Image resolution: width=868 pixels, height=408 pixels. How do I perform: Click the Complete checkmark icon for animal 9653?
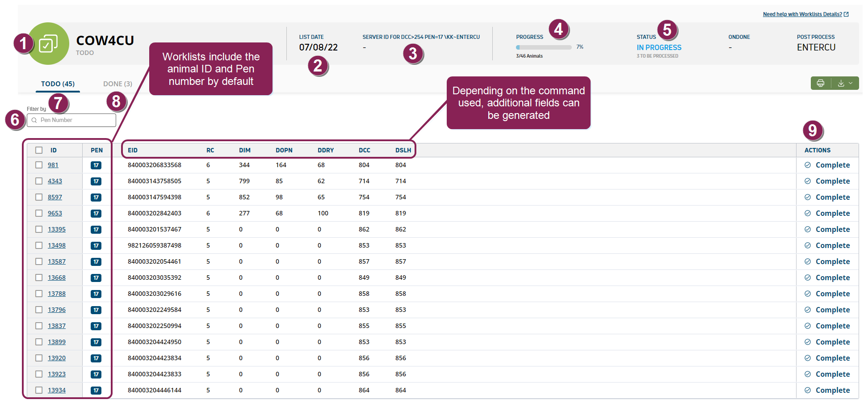point(807,213)
